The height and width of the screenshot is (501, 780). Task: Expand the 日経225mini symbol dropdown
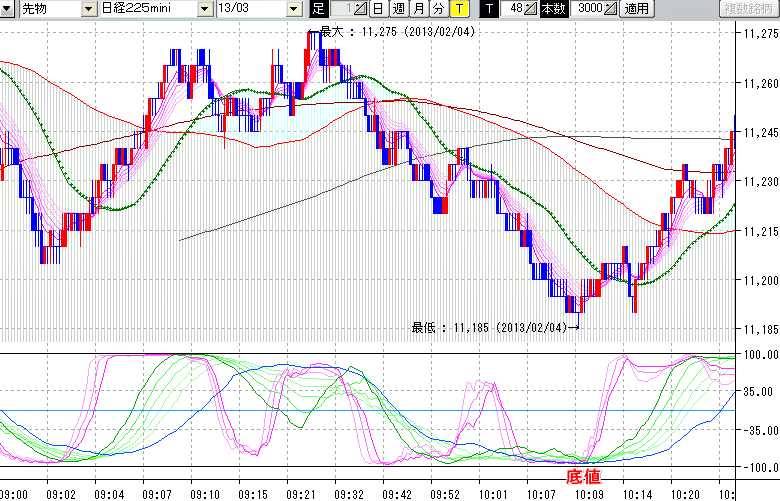click(205, 9)
